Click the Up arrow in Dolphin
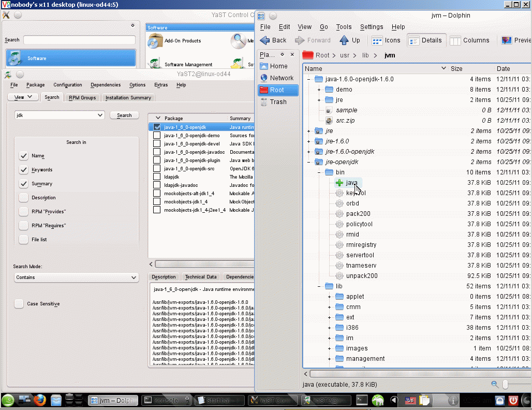The width and height of the screenshot is (532, 410). [x=349, y=40]
